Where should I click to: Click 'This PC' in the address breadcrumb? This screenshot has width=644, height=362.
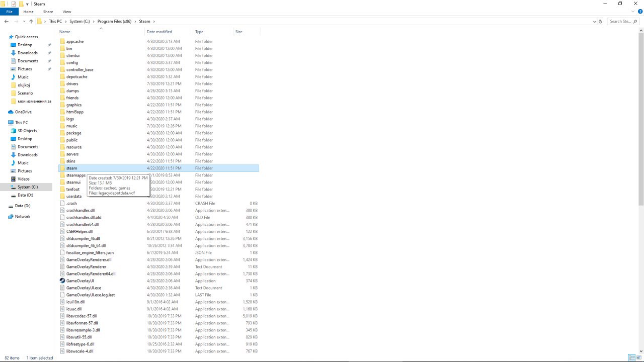[55, 22]
